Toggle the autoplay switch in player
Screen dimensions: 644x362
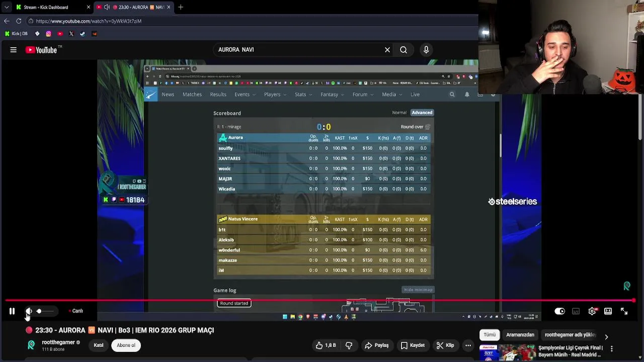[560, 311]
